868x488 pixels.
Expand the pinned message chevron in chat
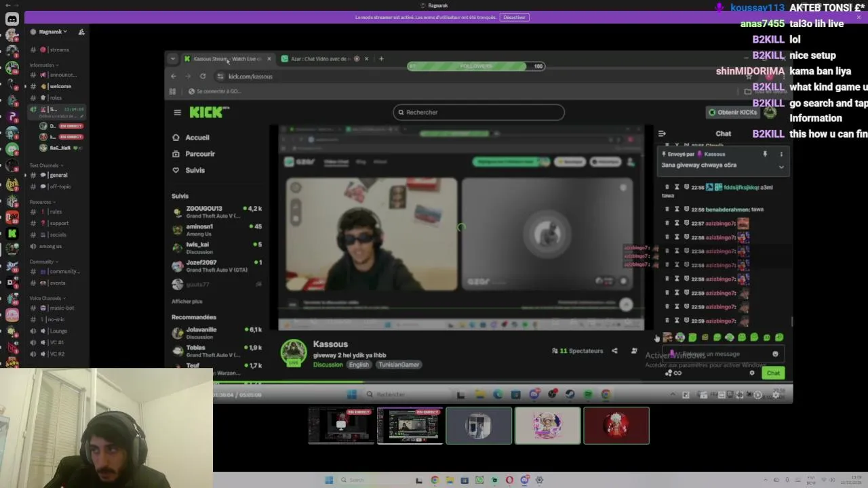(781, 167)
